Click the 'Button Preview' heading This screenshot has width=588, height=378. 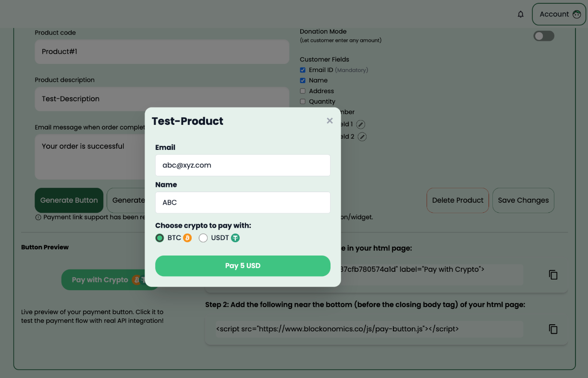pyautogui.click(x=45, y=247)
